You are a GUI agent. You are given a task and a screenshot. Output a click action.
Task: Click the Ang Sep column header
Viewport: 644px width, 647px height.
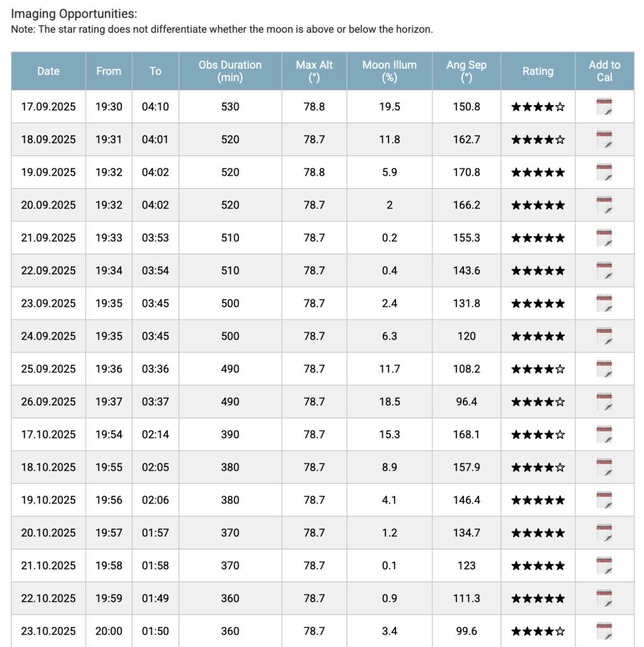click(467, 71)
